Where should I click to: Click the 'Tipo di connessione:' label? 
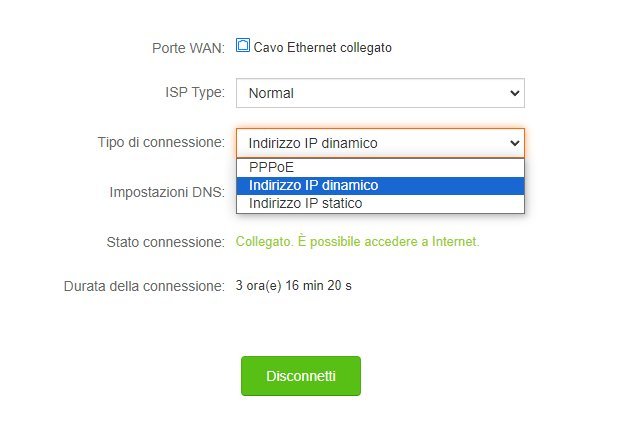pos(161,143)
